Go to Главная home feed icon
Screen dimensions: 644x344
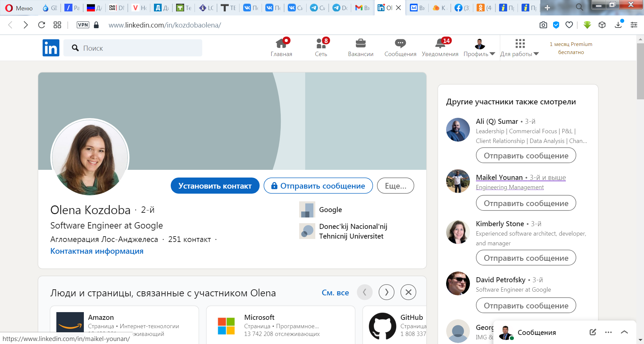[x=281, y=47]
